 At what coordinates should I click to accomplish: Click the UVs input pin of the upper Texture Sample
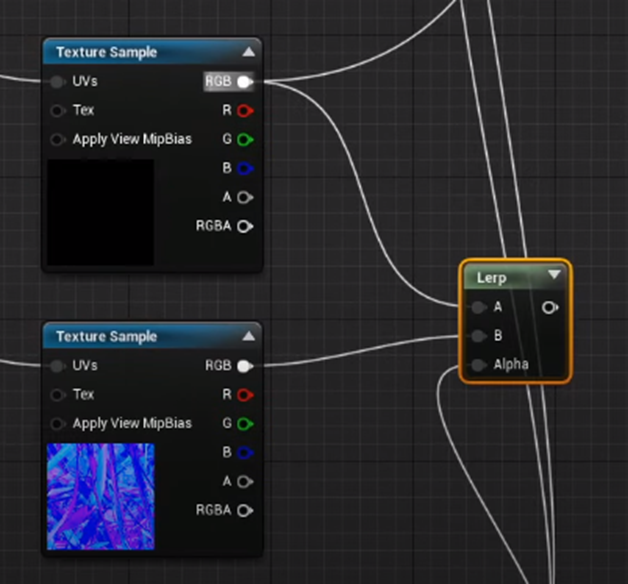(57, 82)
